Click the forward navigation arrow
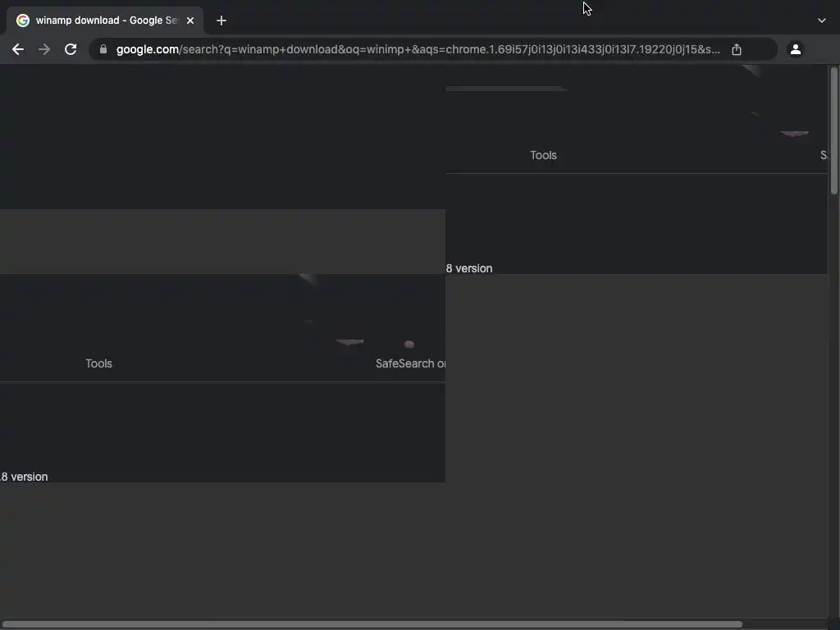 pyautogui.click(x=44, y=49)
